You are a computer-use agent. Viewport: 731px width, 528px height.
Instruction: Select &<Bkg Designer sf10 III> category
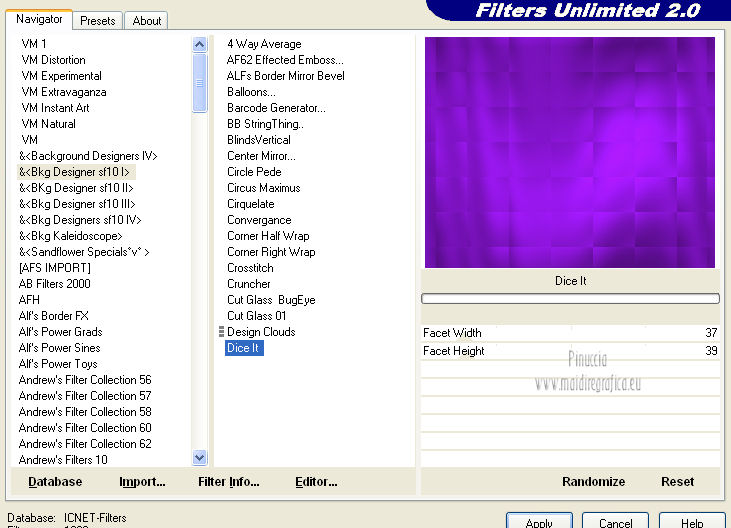(x=77, y=204)
